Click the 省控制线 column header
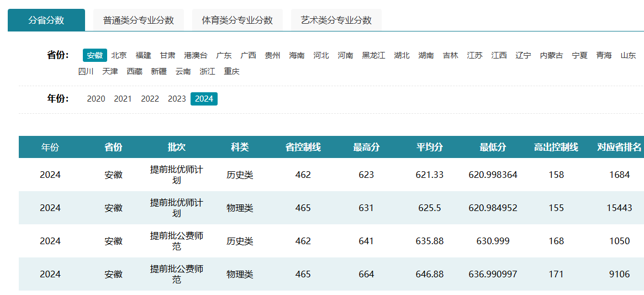 pos(303,147)
